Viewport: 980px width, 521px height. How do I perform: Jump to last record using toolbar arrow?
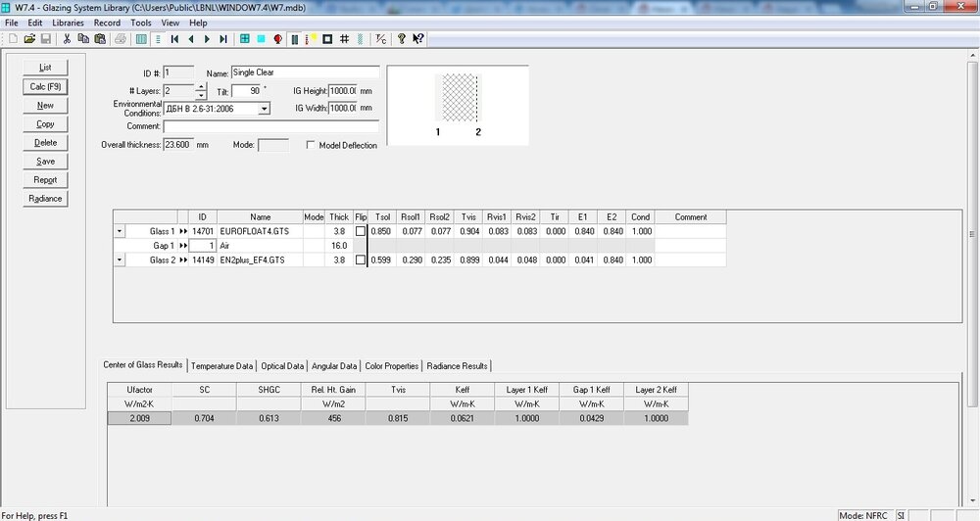pos(223,39)
